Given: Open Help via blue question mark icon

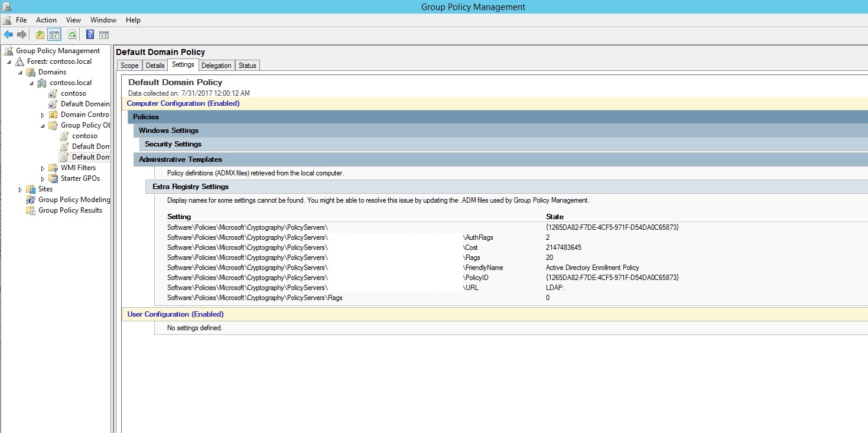Looking at the screenshot, I should coord(90,34).
